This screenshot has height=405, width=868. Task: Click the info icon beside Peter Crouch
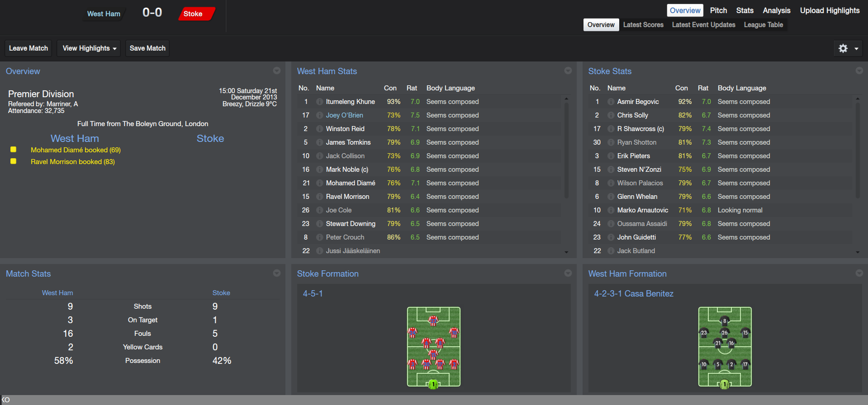click(319, 237)
